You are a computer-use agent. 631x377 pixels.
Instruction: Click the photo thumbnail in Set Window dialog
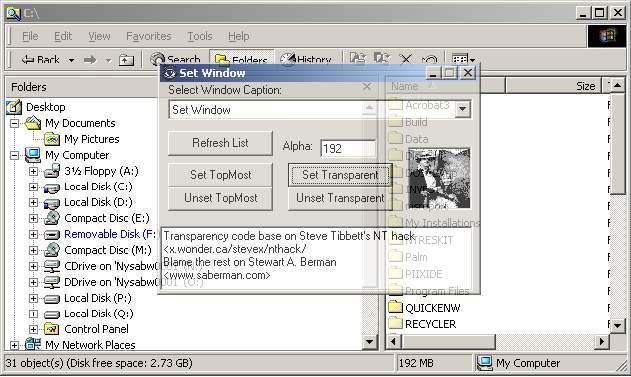[439, 178]
